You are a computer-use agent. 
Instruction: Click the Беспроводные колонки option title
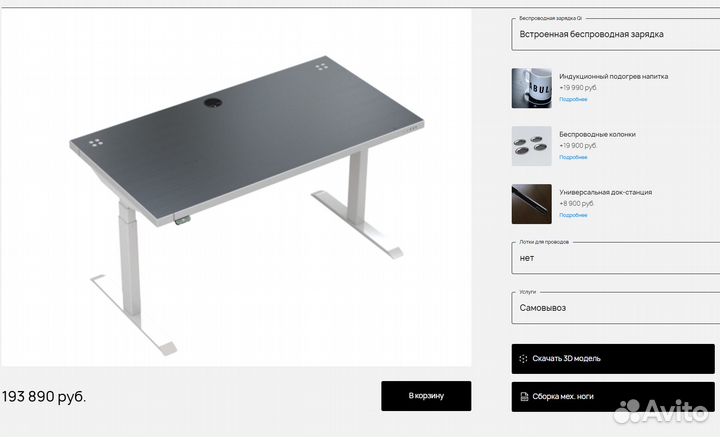597,134
